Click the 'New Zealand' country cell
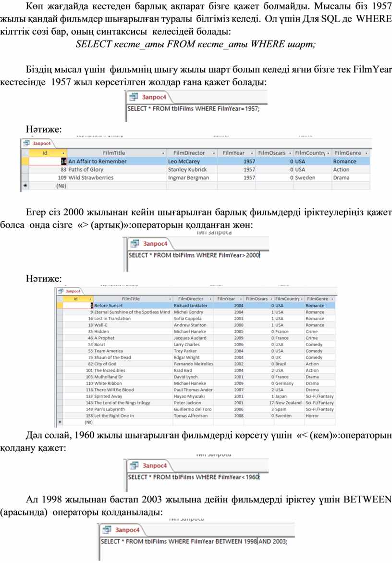The height and width of the screenshot is (563, 392). pos(289,403)
